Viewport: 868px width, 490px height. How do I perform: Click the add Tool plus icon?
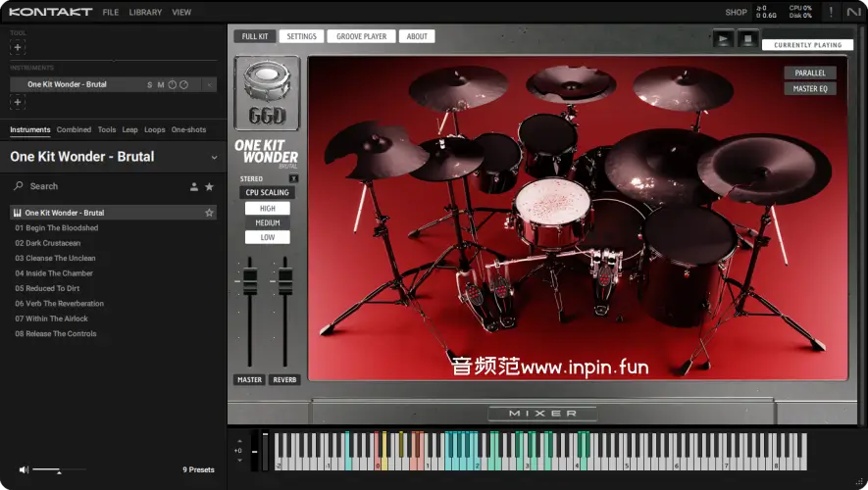pos(18,47)
